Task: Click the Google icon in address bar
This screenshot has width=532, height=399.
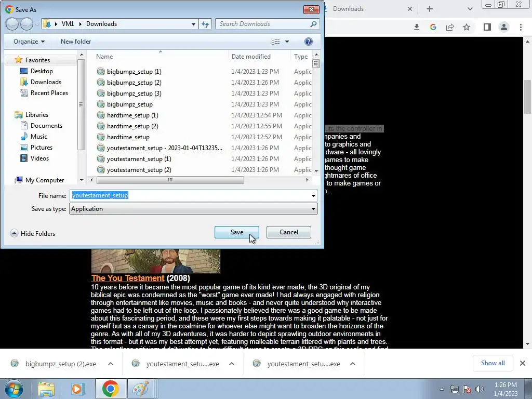Action: coord(433,27)
